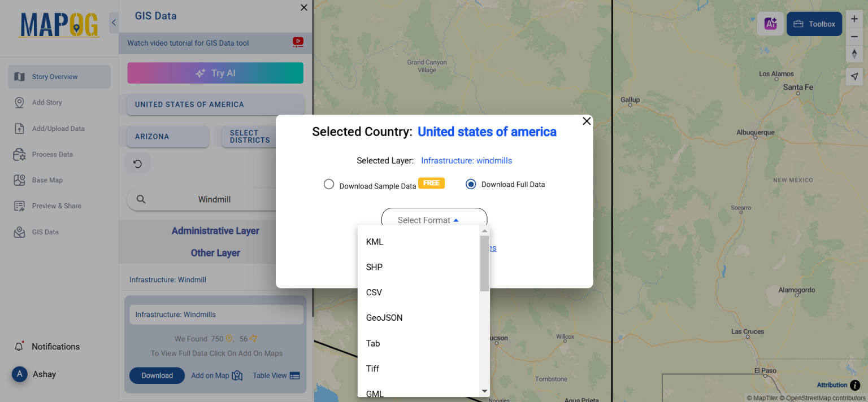
Task: Open the Toolbox button
Action: 814,24
